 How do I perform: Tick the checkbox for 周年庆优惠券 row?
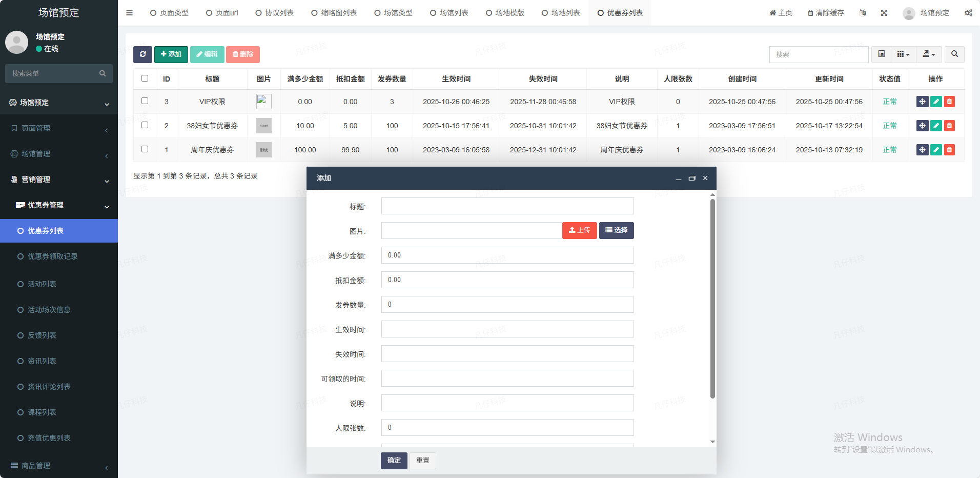pos(145,149)
